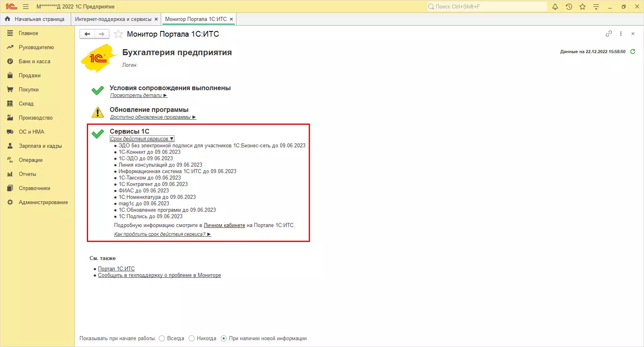The image size is (644, 347).
Task: Select the Монитор Портала 1С:ИТС tab
Action: [196, 19]
